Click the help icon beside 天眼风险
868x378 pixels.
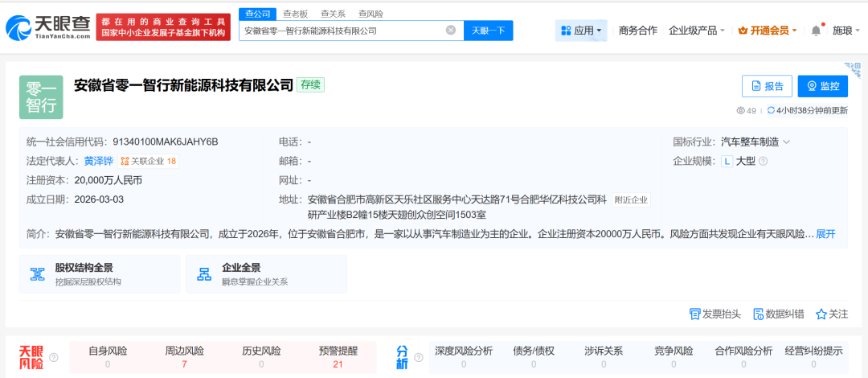point(54,358)
